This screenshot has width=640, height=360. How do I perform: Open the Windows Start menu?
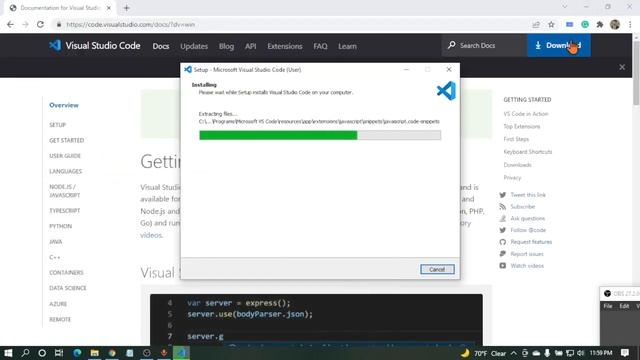pyautogui.click(x=8, y=353)
